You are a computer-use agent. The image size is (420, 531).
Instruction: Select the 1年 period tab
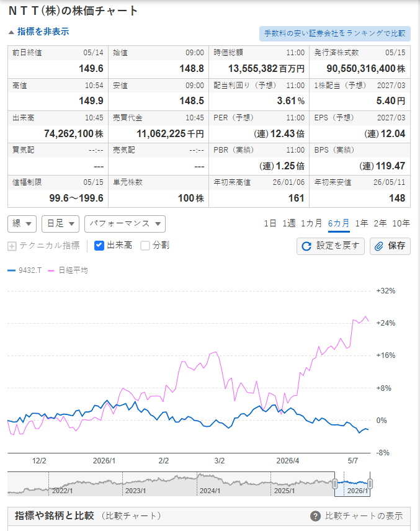(x=362, y=223)
